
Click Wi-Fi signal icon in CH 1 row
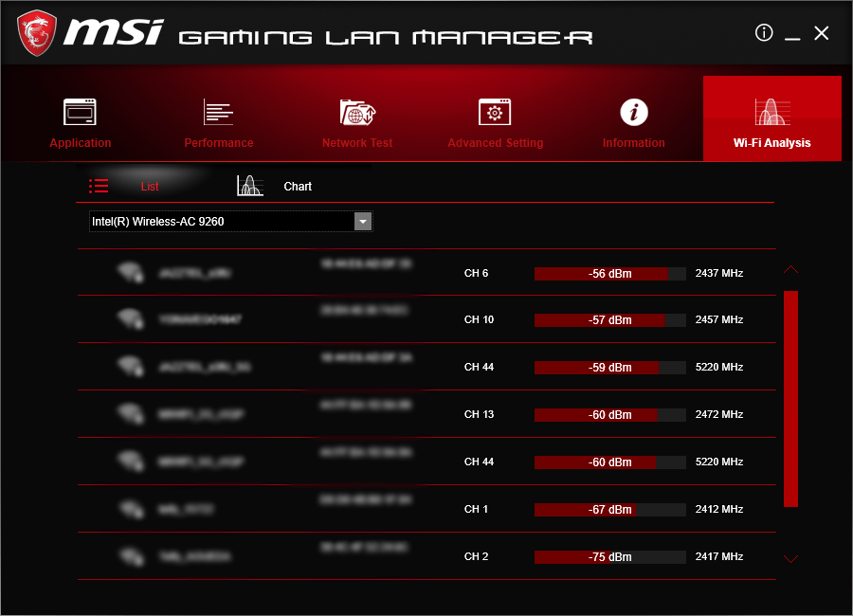coord(132,509)
